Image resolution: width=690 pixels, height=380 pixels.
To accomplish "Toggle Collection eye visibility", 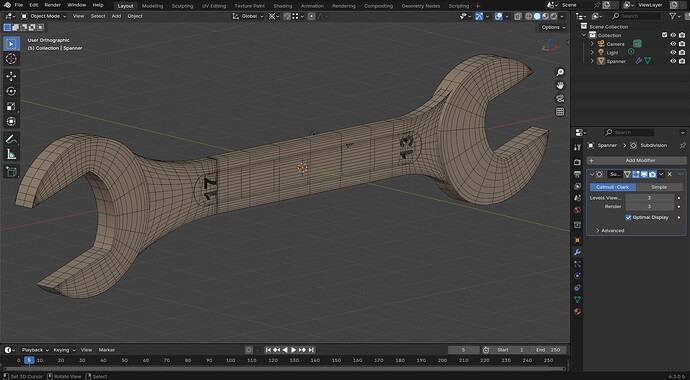I will click(673, 35).
